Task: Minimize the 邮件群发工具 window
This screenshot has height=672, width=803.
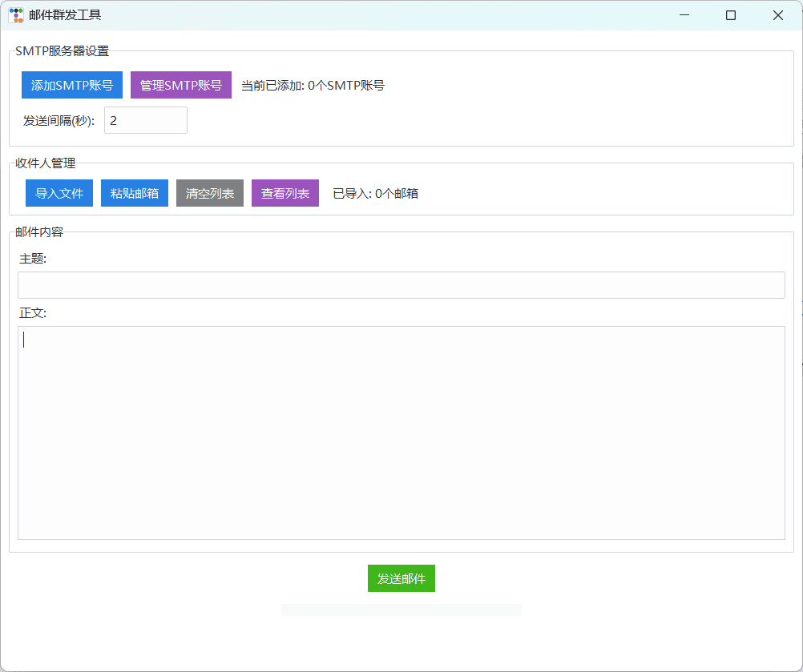Action: tap(684, 15)
